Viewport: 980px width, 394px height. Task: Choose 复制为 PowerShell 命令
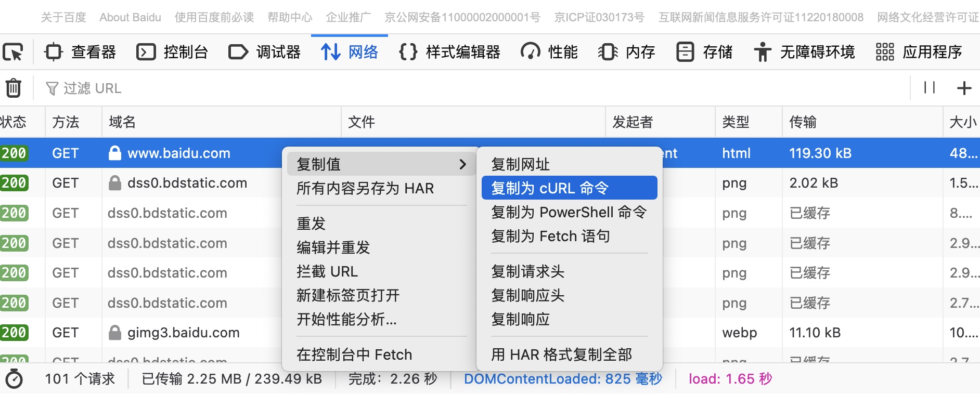tap(569, 212)
